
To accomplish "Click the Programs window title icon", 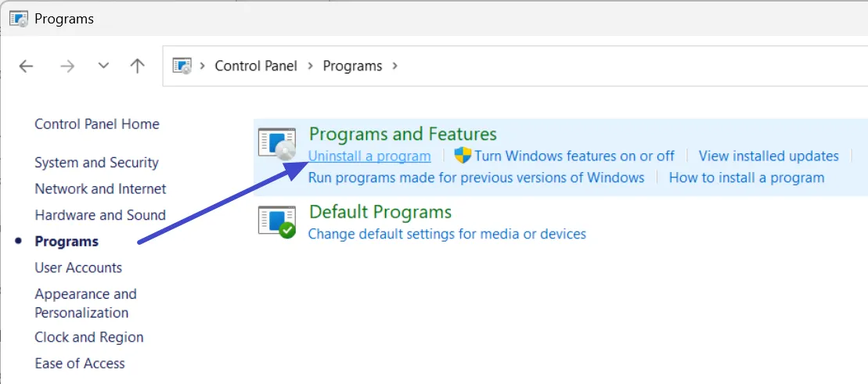I will coord(19,19).
